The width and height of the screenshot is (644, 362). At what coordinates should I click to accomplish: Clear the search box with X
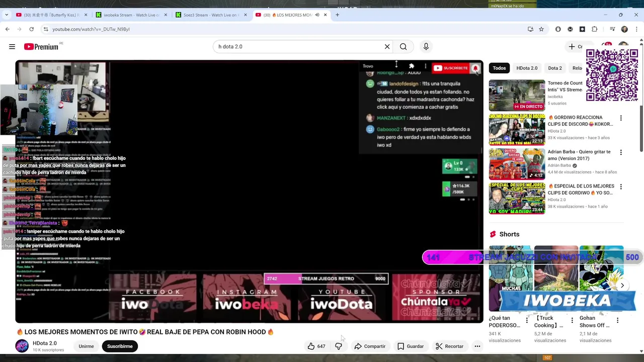click(x=387, y=47)
